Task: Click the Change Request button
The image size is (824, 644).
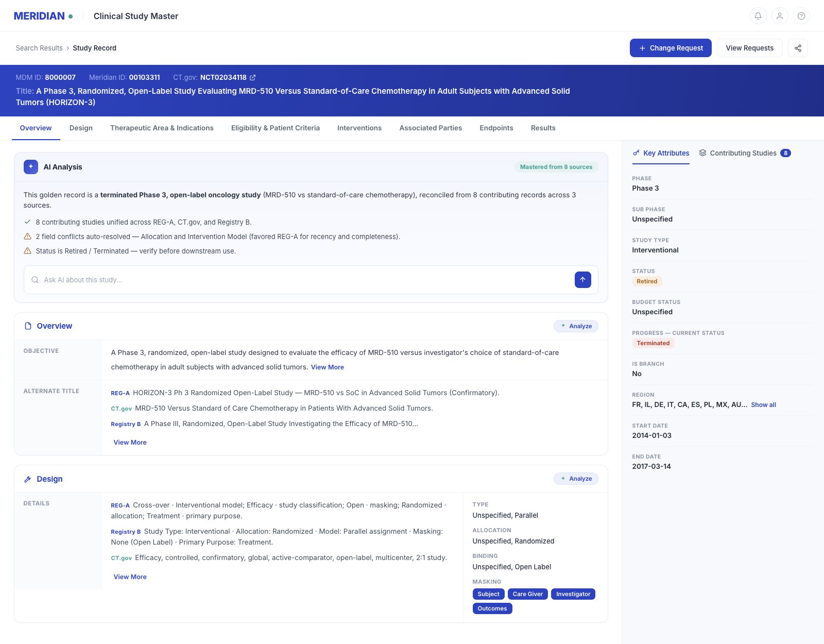Action: pyautogui.click(x=671, y=48)
